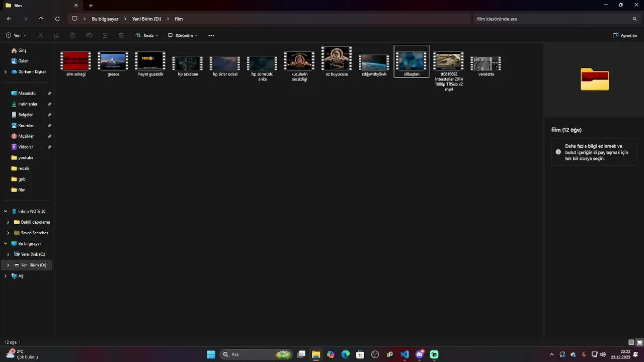Viewport: 644px width, 362px height.
Task: Open the weather widget on taskbar
Action: point(22,354)
